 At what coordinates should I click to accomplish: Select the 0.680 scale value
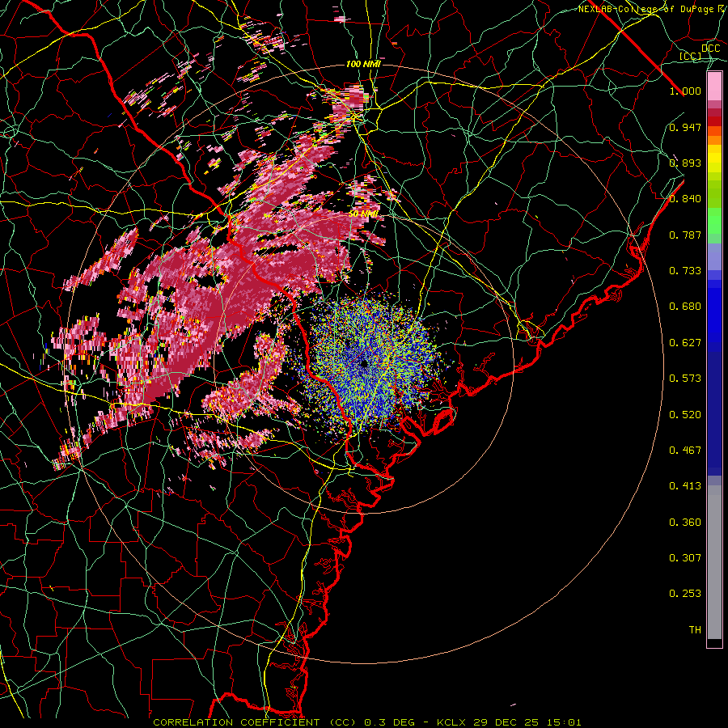coord(685,307)
